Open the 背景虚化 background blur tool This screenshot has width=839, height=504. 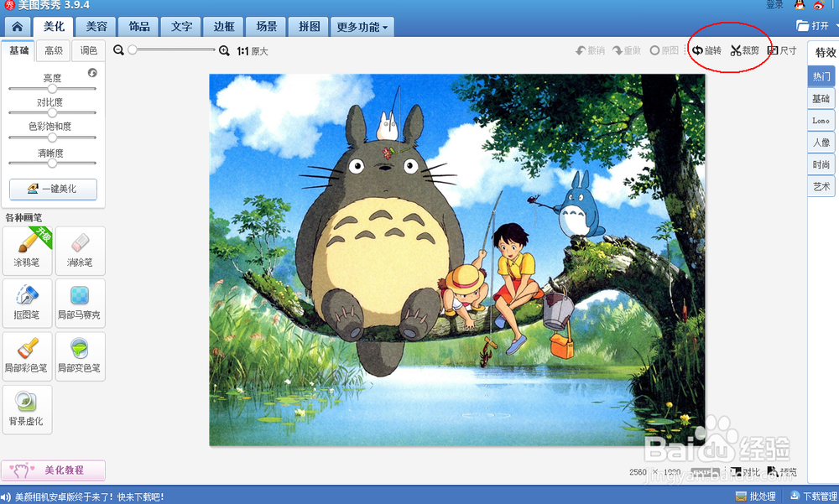tap(27, 409)
